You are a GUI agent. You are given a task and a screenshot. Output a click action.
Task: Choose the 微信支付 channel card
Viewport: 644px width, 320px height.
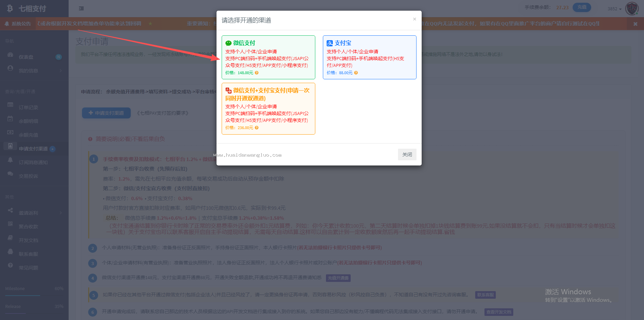tap(268, 57)
